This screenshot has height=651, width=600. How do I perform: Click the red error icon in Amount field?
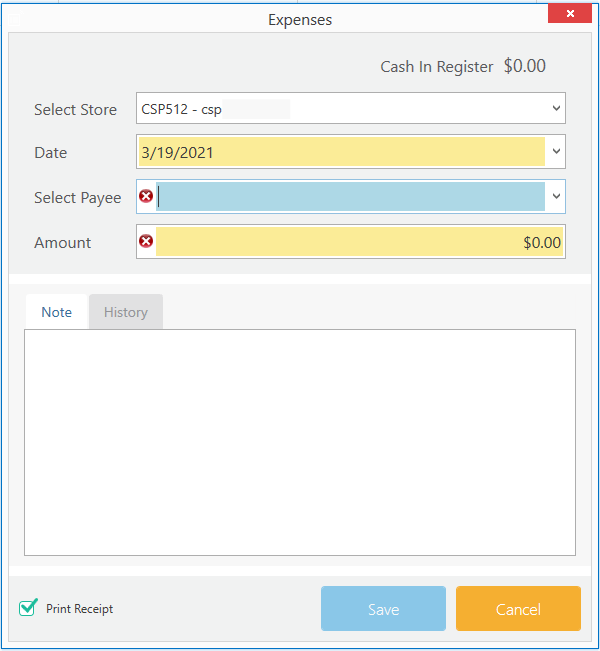point(146,241)
